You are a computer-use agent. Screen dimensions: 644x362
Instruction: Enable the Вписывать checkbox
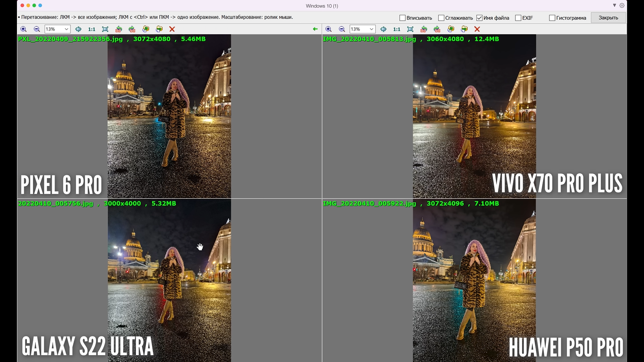(x=402, y=18)
